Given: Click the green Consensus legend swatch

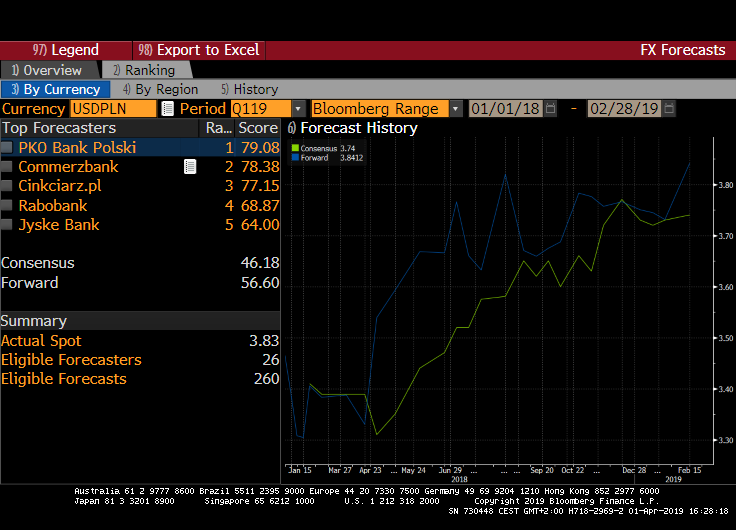Looking at the screenshot, I should [295, 148].
